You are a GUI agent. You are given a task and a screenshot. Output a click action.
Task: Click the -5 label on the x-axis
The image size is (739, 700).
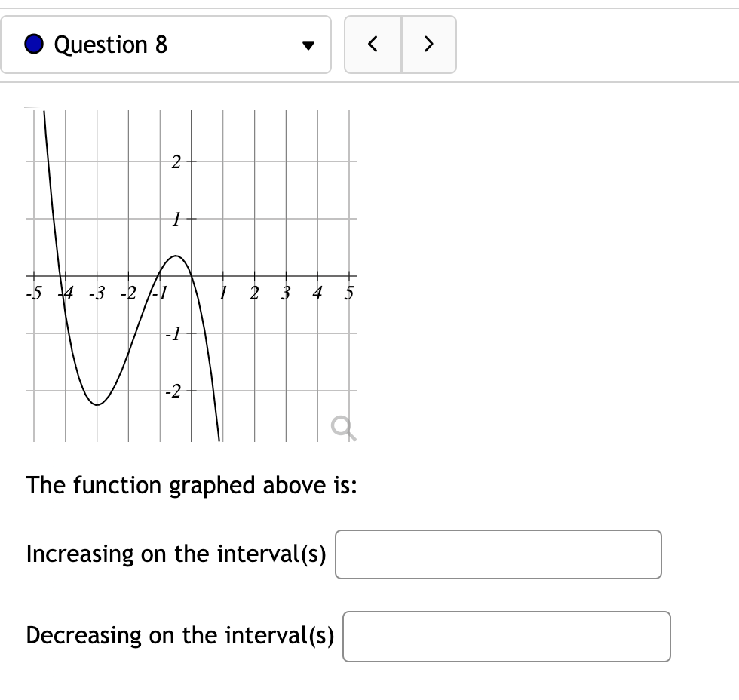34,293
